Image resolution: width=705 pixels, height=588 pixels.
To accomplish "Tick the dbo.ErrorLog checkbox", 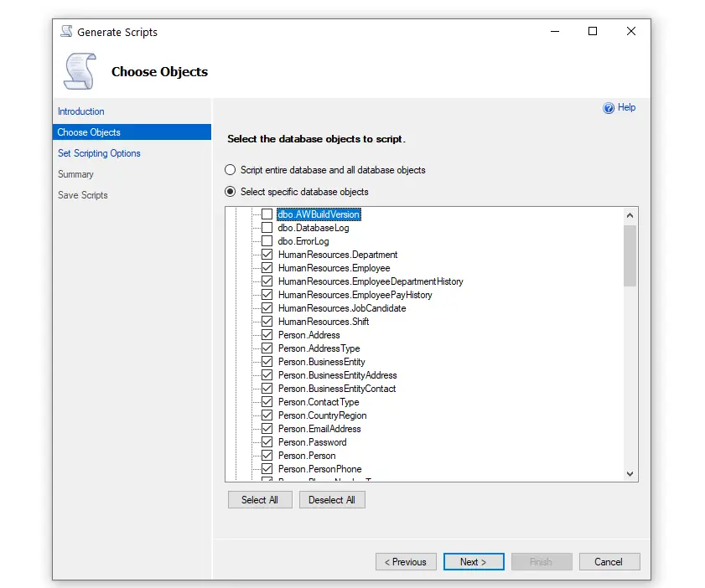I will coord(267,241).
